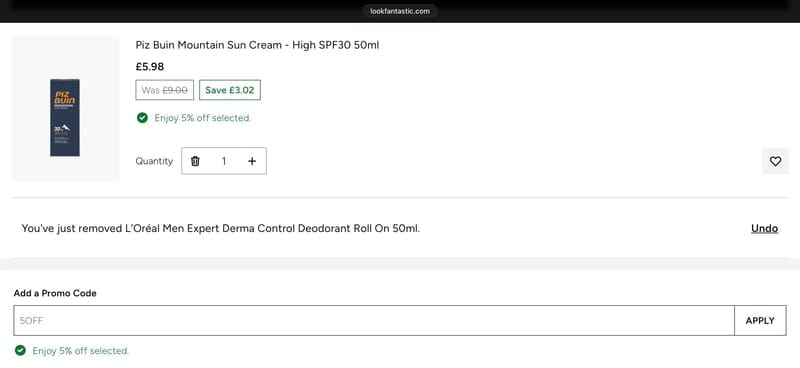This screenshot has width=800, height=368.
Task: Click the removed L'Oréal deodorant message
Action: pos(221,228)
